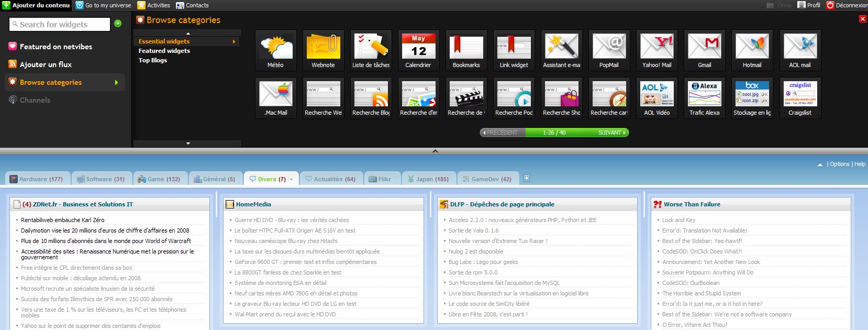Screen dimensions: 868x330
Task: Select the Bookmarks widget
Action: tap(466, 50)
